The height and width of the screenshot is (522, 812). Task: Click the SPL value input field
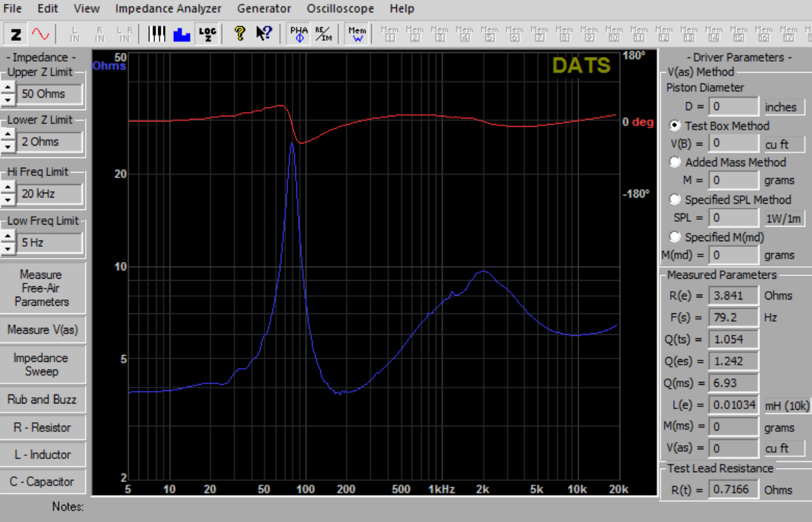(x=733, y=218)
